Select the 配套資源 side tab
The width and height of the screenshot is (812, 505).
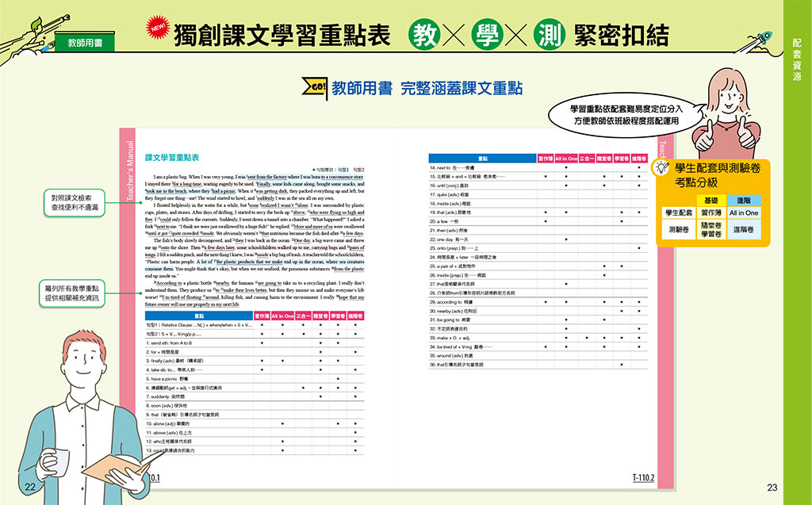[797, 59]
